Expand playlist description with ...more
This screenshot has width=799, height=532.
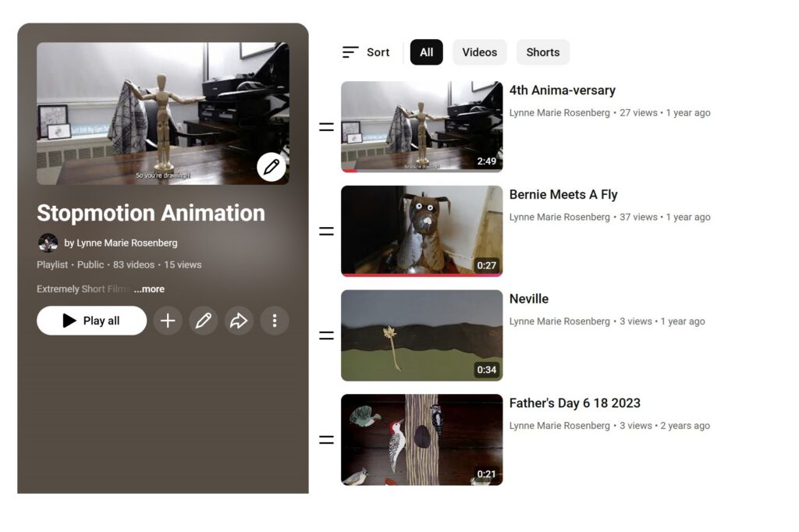tap(149, 289)
